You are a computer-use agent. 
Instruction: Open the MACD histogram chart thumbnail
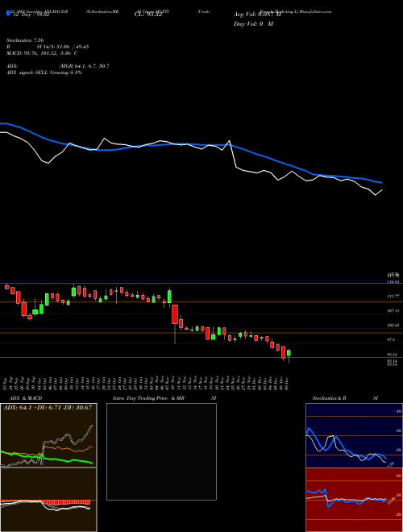[48, 500]
